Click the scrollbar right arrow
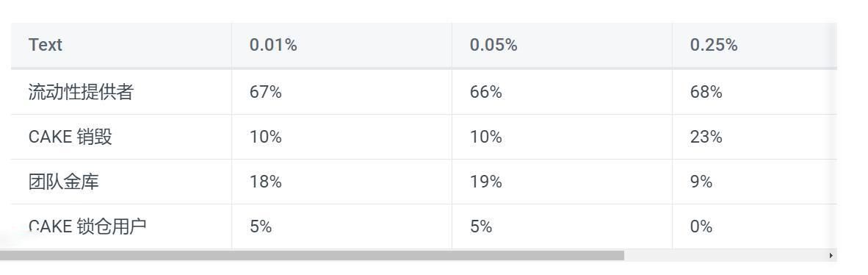 (831, 256)
